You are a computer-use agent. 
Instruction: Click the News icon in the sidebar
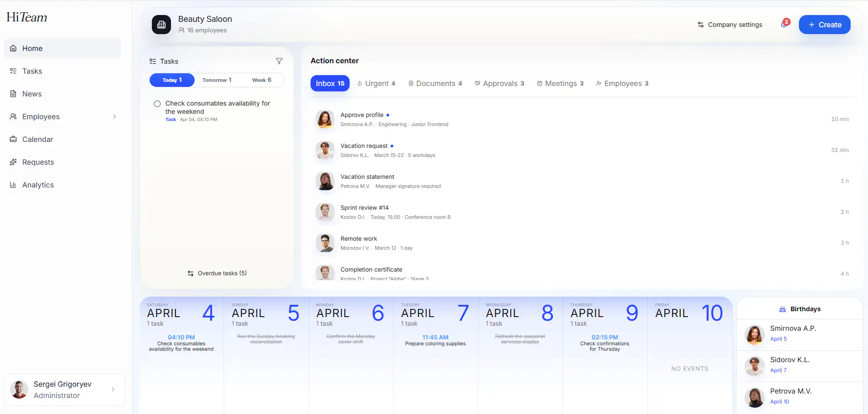pos(14,94)
